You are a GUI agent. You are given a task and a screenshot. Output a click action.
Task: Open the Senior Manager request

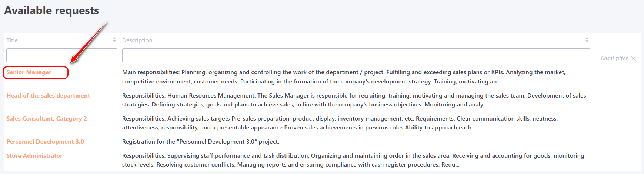tap(29, 72)
